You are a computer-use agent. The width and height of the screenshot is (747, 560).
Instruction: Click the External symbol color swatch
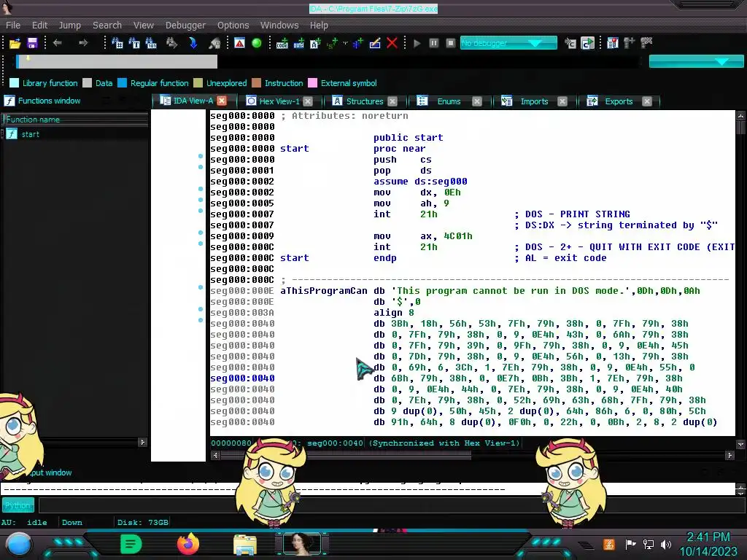coord(312,83)
